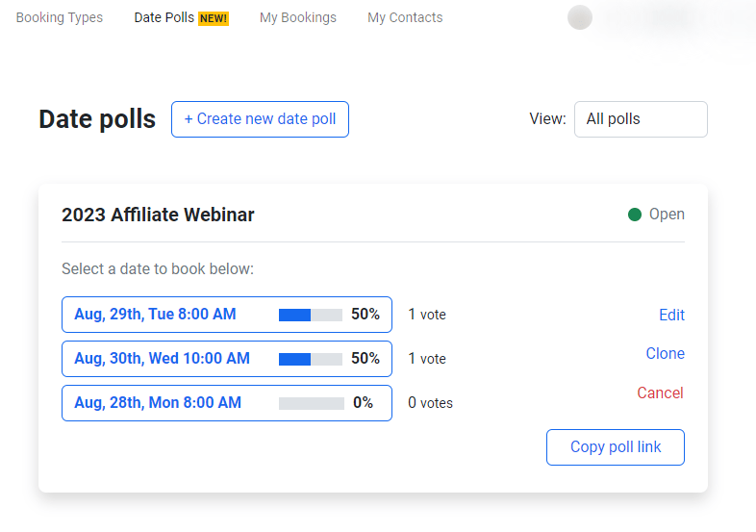Cancel the 2023 Affiliate Webinar poll
This screenshot has width=756, height=532.
tap(660, 393)
